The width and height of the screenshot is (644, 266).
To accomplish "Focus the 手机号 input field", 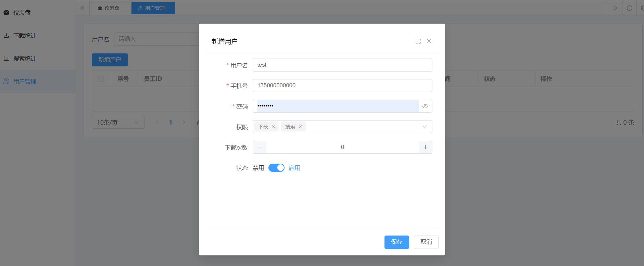I will 342,86.
